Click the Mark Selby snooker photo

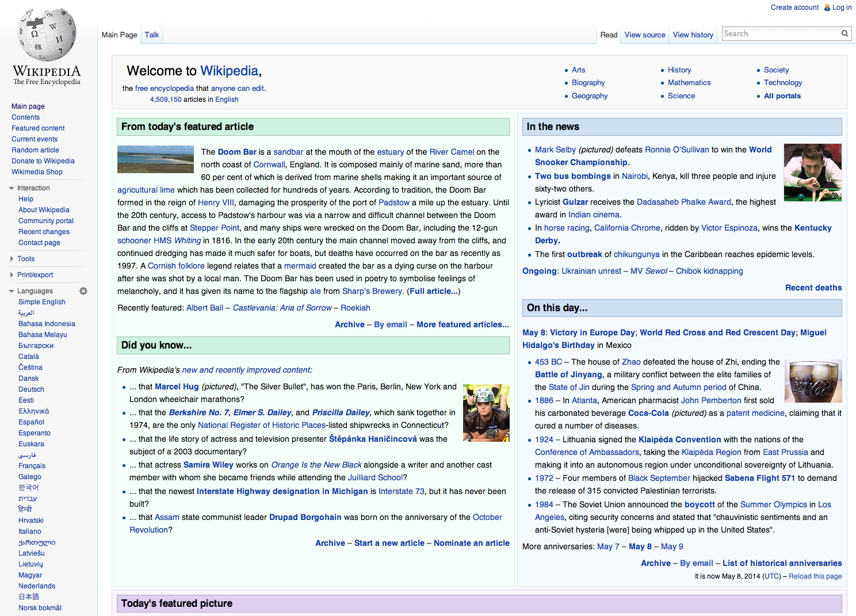click(813, 173)
